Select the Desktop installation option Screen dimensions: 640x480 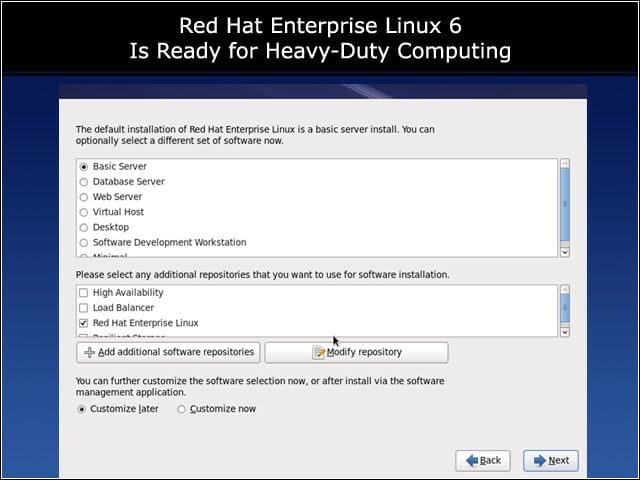click(84, 227)
